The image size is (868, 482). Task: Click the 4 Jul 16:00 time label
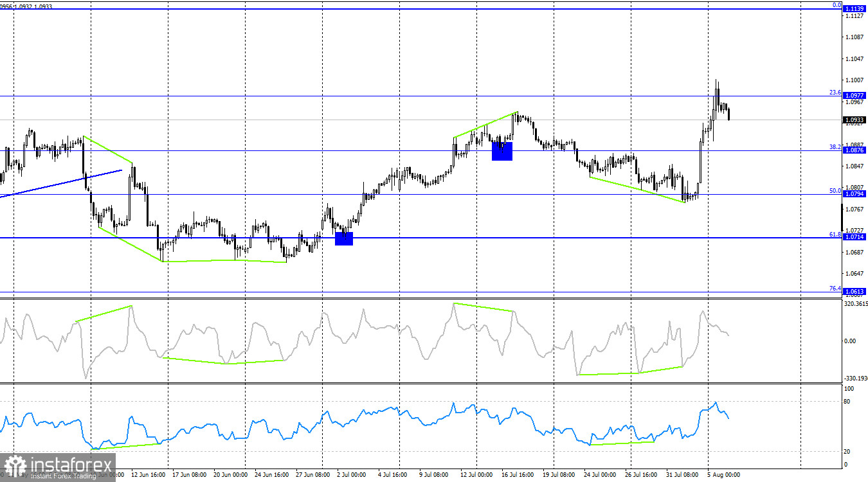[x=393, y=475]
